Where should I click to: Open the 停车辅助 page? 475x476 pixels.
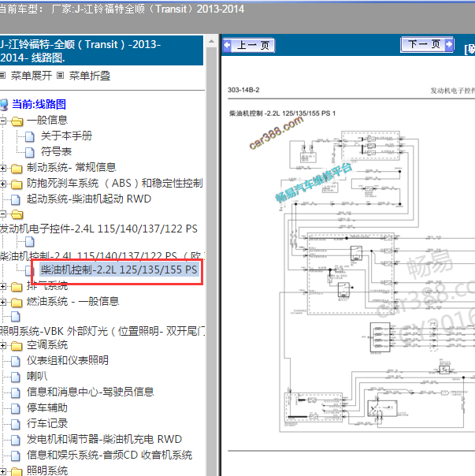point(47,407)
